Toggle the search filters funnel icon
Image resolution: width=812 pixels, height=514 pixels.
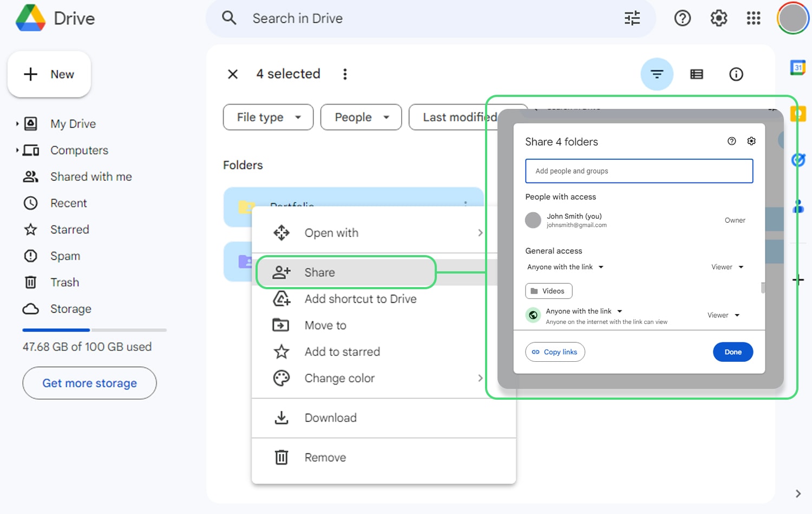[x=657, y=74]
